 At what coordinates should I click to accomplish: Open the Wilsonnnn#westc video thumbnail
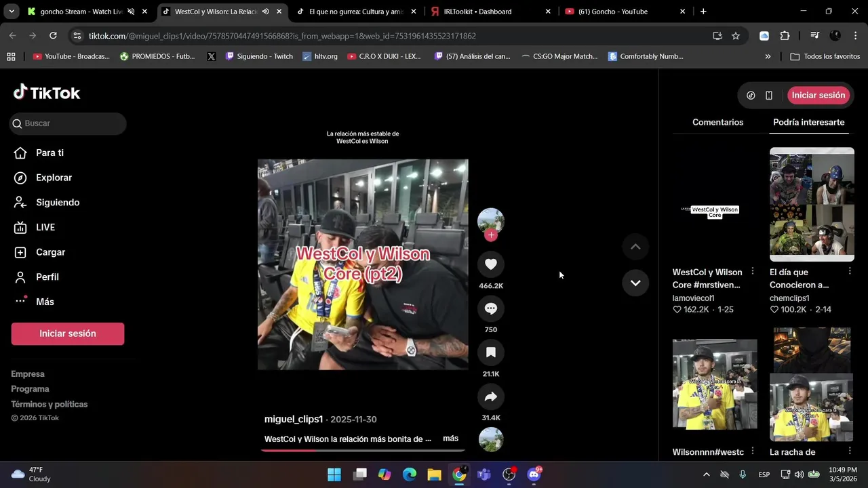tap(715, 384)
